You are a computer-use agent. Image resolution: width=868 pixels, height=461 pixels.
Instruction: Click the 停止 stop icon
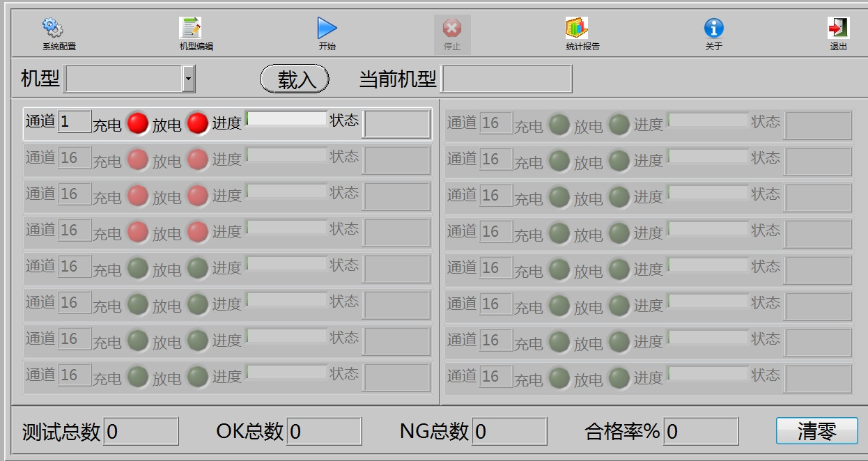452,29
